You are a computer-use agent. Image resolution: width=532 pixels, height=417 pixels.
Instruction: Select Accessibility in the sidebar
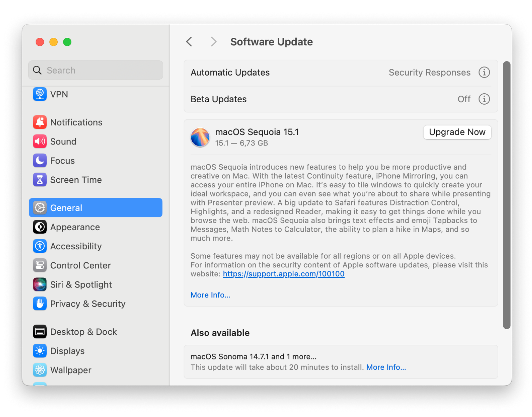click(x=95, y=246)
